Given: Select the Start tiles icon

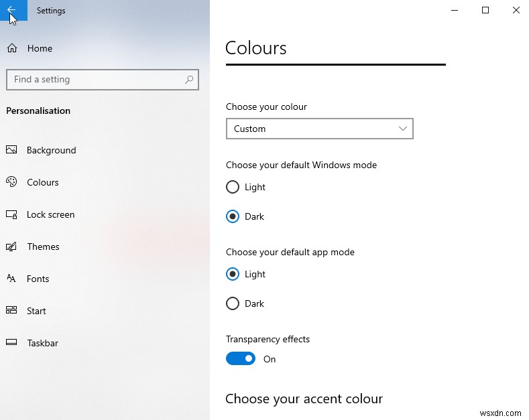Looking at the screenshot, I should 11,310.
